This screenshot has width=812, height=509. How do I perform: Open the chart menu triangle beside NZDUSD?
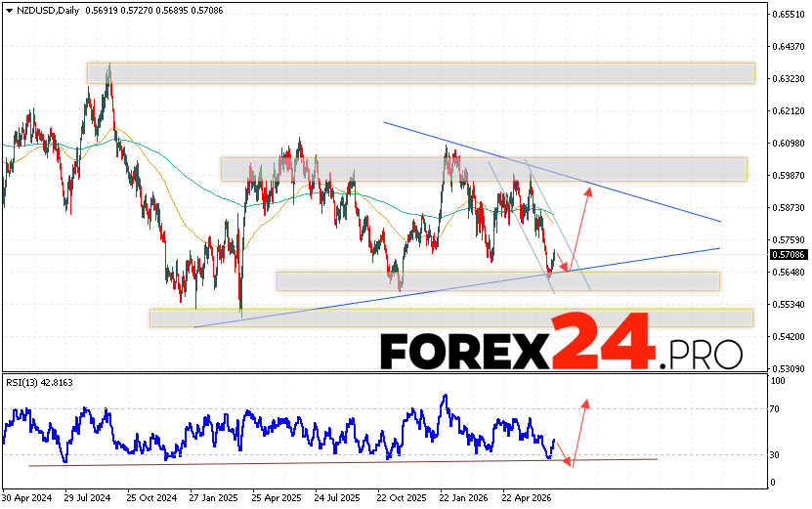pos(10,11)
